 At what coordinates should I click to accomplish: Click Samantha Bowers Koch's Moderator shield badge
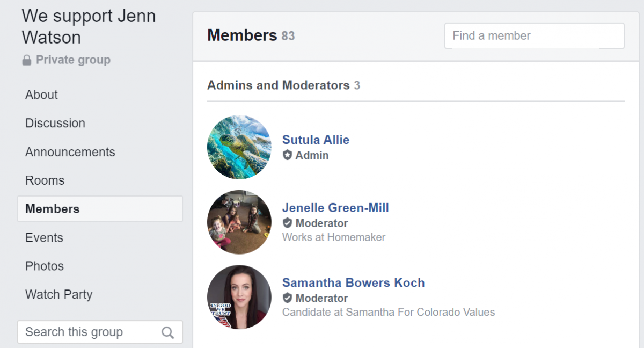click(288, 298)
